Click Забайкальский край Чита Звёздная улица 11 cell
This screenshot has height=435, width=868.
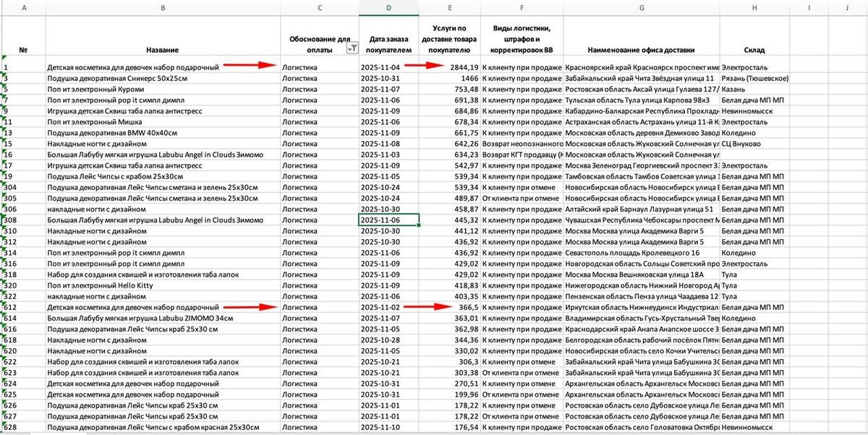point(642,77)
